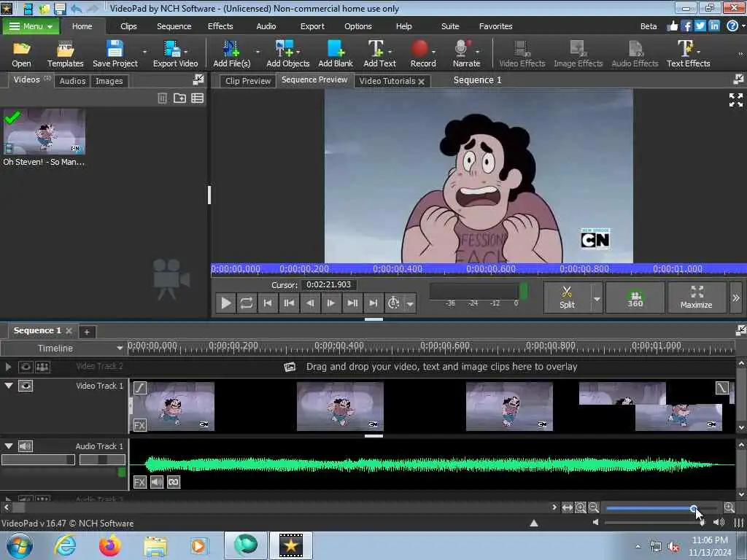Viewport: 747px width, 560px height.
Task: Click the timeline zoom-out magnifier
Action: tap(593, 507)
